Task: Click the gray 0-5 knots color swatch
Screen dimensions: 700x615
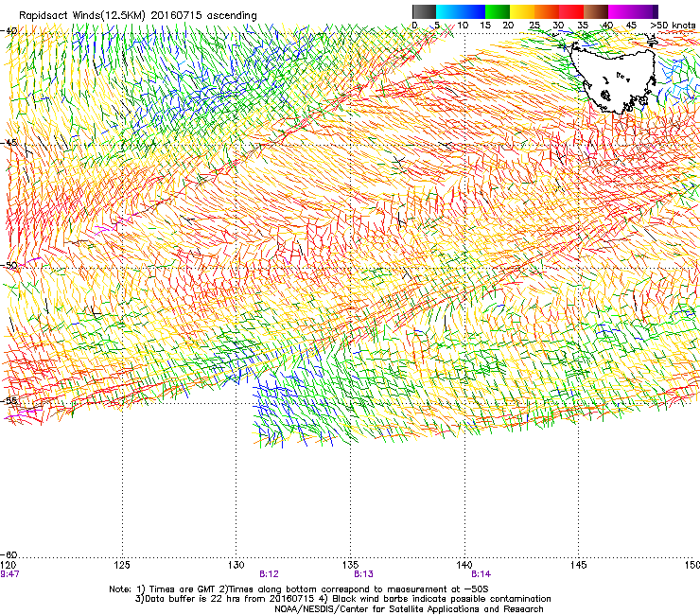Action: click(x=424, y=11)
